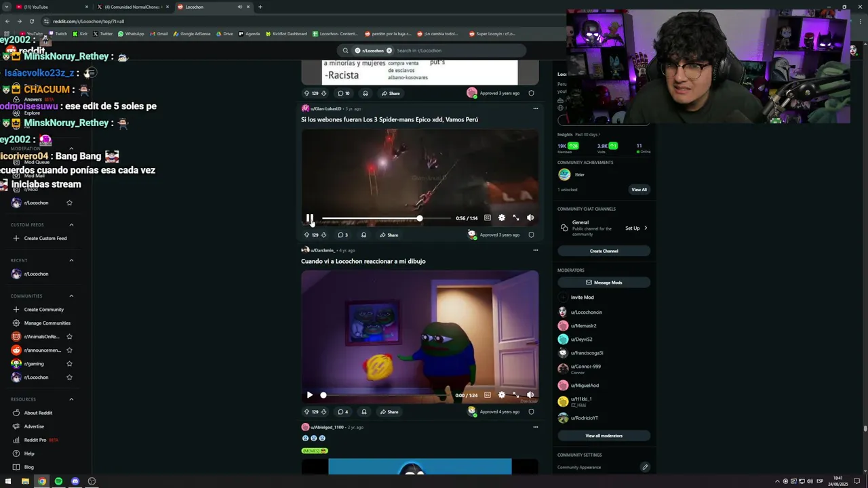Image resolution: width=868 pixels, height=488 pixels.
Task: Open mod shield on Spider-mans post
Action: (531, 235)
